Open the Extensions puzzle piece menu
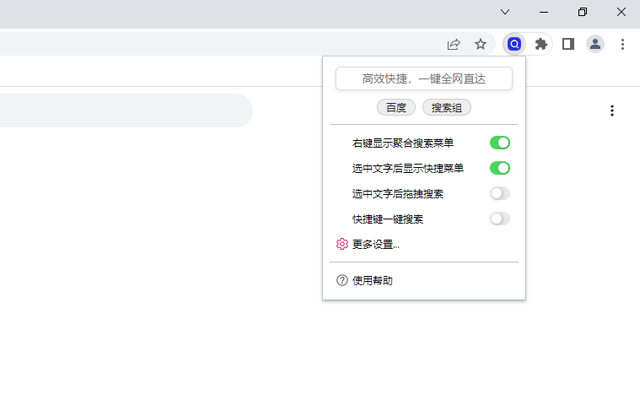 [542, 44]
